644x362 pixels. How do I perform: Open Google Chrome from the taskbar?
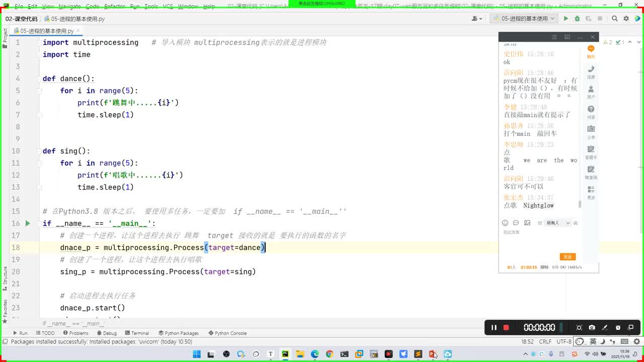pos(330,354)
